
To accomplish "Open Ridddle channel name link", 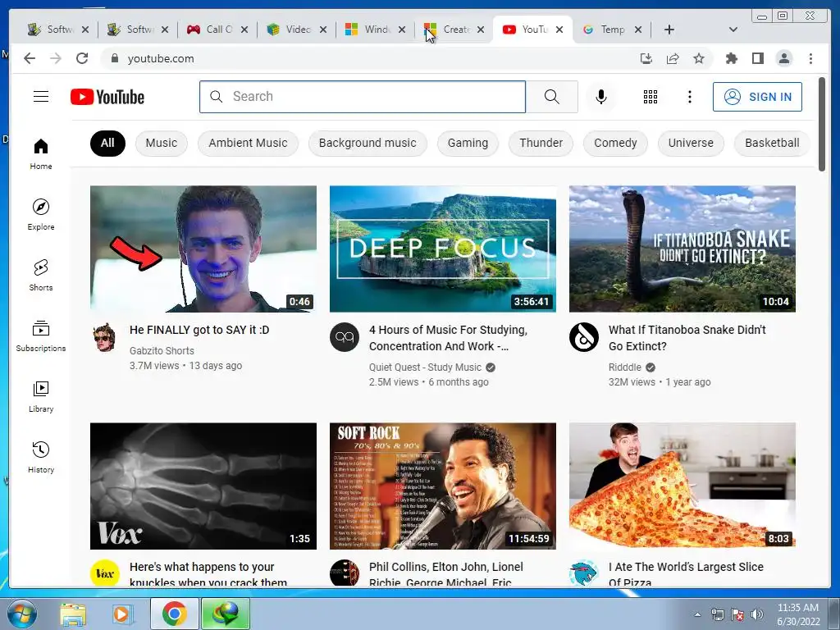I will coord(624,367).
